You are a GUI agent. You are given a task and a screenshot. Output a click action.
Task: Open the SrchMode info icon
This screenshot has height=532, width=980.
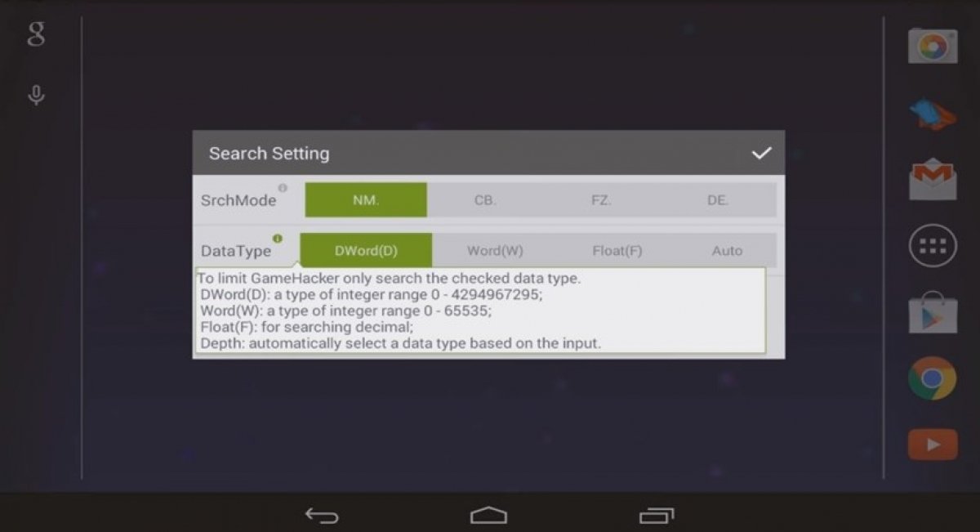(x=283, y=188)
